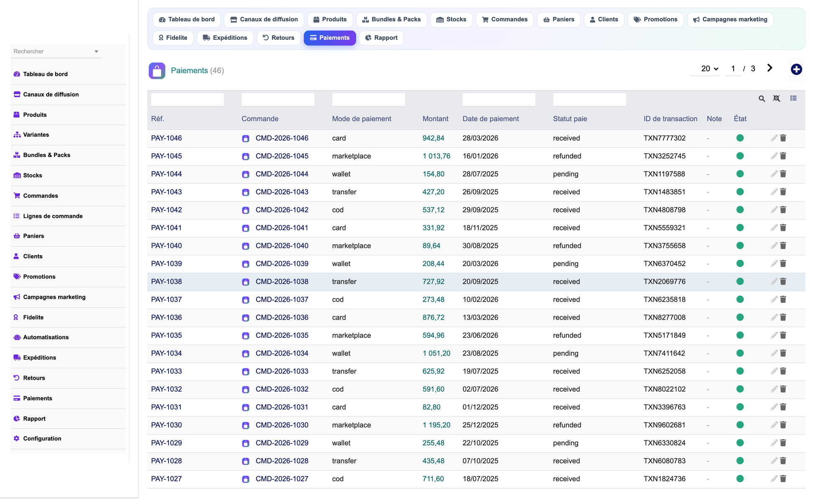814x504 pixels.
Task: Click order icon beside CMD-2026-1039
Action: (x=246, y=264)
